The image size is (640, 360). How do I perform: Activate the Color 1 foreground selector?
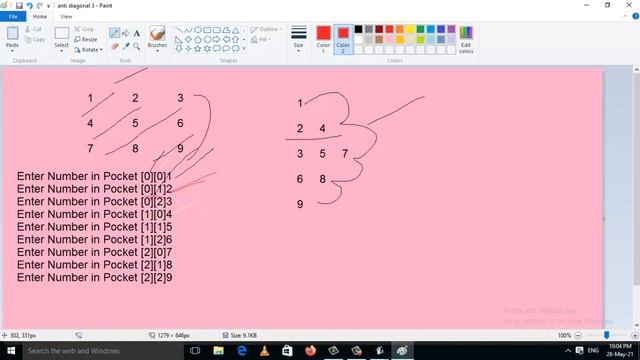(323, 39)
